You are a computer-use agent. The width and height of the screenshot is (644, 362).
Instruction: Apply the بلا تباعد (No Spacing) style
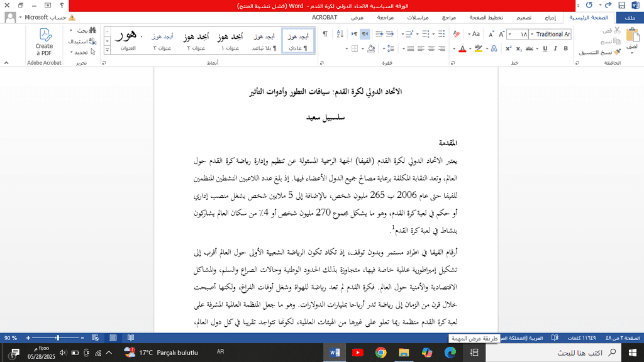click(x=264, y=41)
